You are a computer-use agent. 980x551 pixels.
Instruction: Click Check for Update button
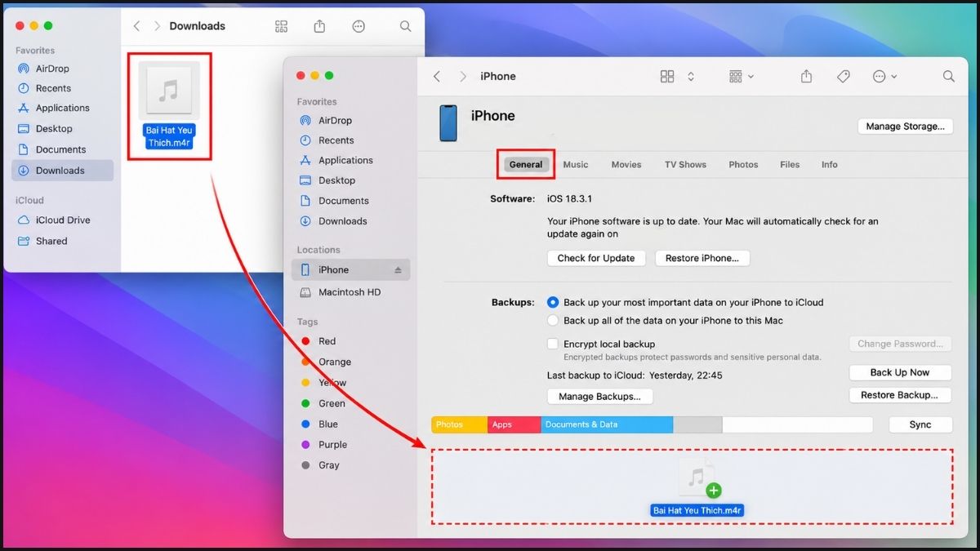coord(596,258)
